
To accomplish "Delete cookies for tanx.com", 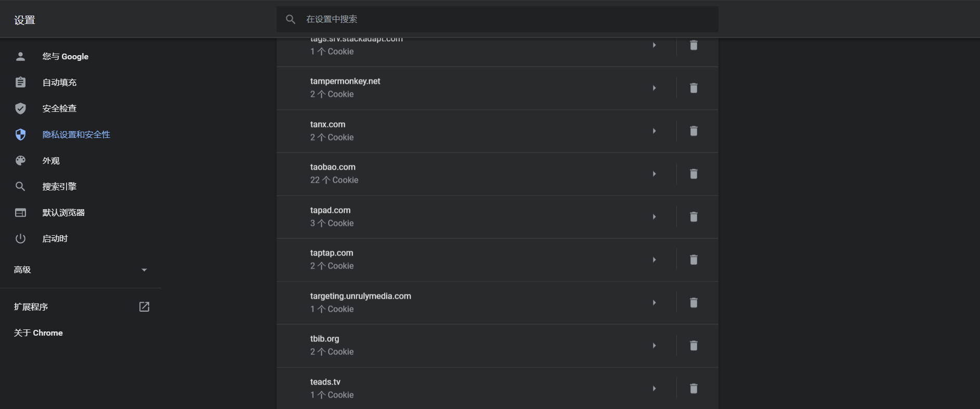I will 694,131.
